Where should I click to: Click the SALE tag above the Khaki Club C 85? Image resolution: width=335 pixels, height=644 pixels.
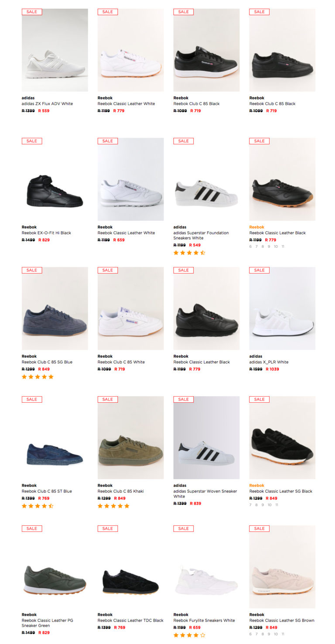coord(107,399)
